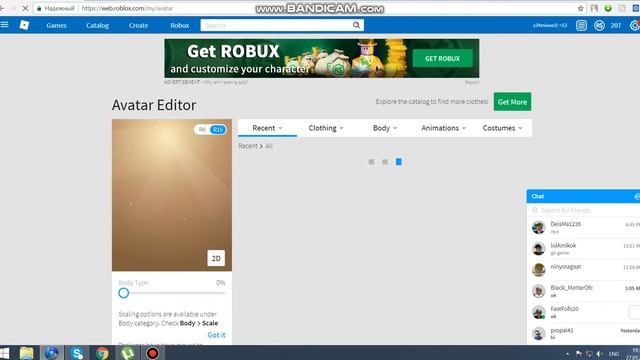Click the green download extension icon

[608, 8]
